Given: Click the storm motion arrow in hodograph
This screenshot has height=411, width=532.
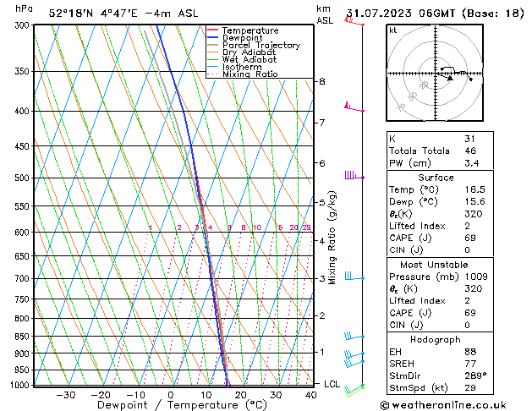Looking at the screenshot, I should tap(448, 77).
